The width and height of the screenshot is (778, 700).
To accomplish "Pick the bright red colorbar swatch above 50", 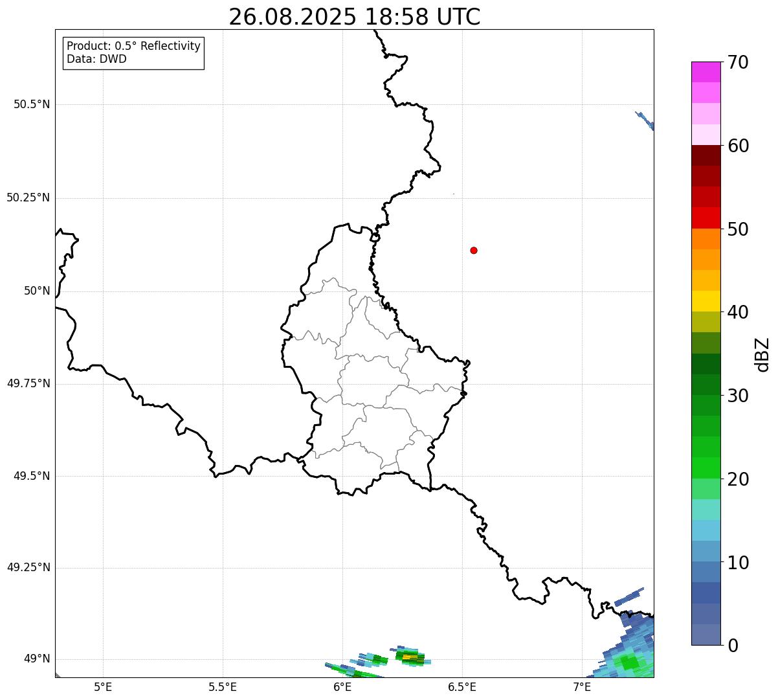I will [x=706, y=218].
